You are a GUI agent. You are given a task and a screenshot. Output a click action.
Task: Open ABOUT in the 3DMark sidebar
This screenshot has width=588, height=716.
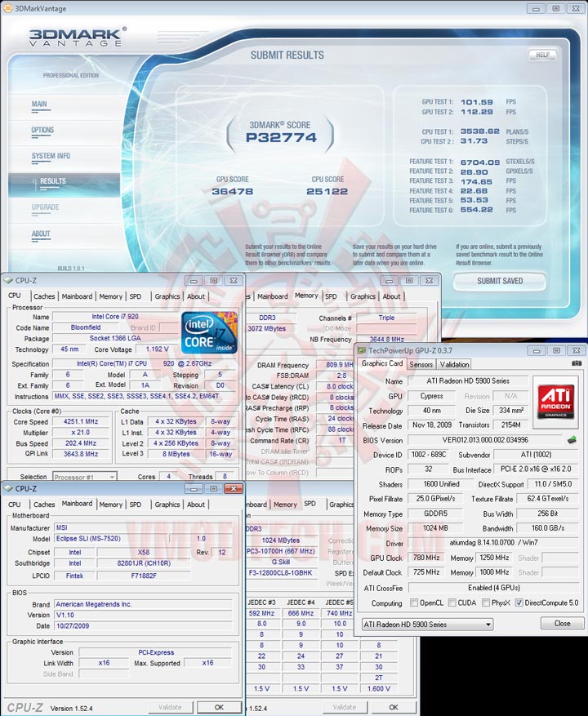pos(41,233)
